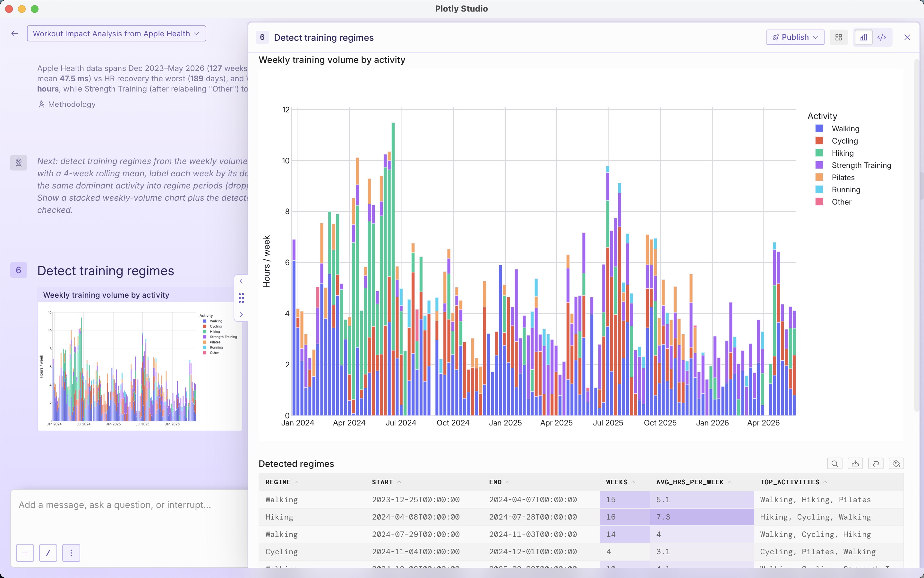Toggle Other in the chart legend
This screenshot has height=578, width=924.
[x=833, y=202]
